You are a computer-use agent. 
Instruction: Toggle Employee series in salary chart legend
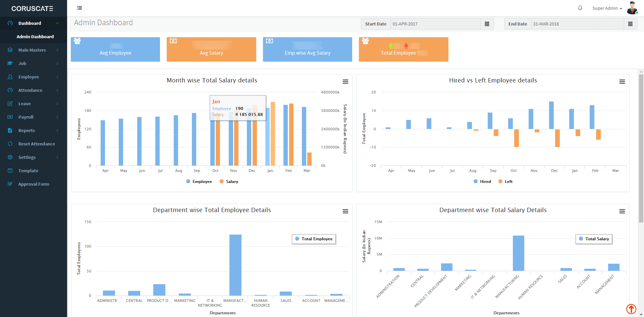coord(199,182)
